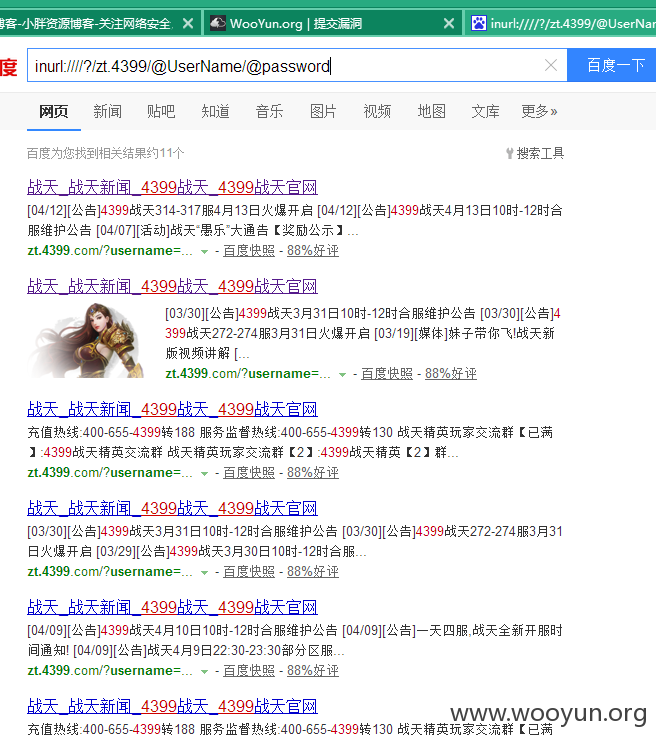Click the Baidu logo
The image size is (656, 742).
click(9, 66)
